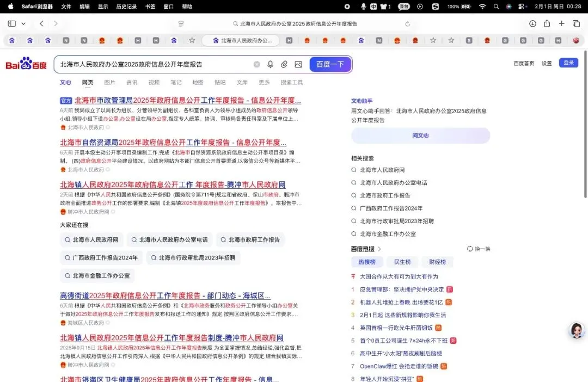Click the 登录 button
This screenshot has width=588, height=382.
(x=568, y=63)
